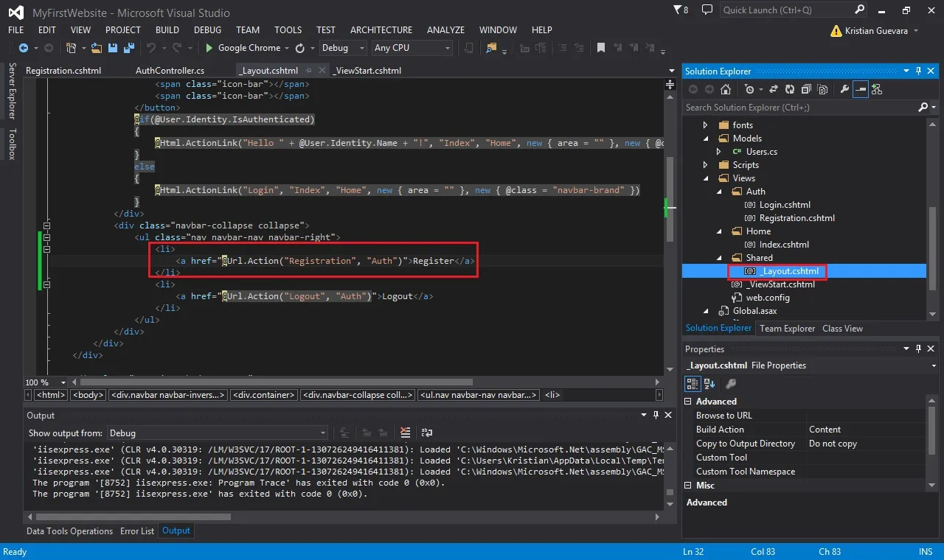944x560 pixels.
Task: Toggle Categorized view in Properties panel
Action: (693, 383)
